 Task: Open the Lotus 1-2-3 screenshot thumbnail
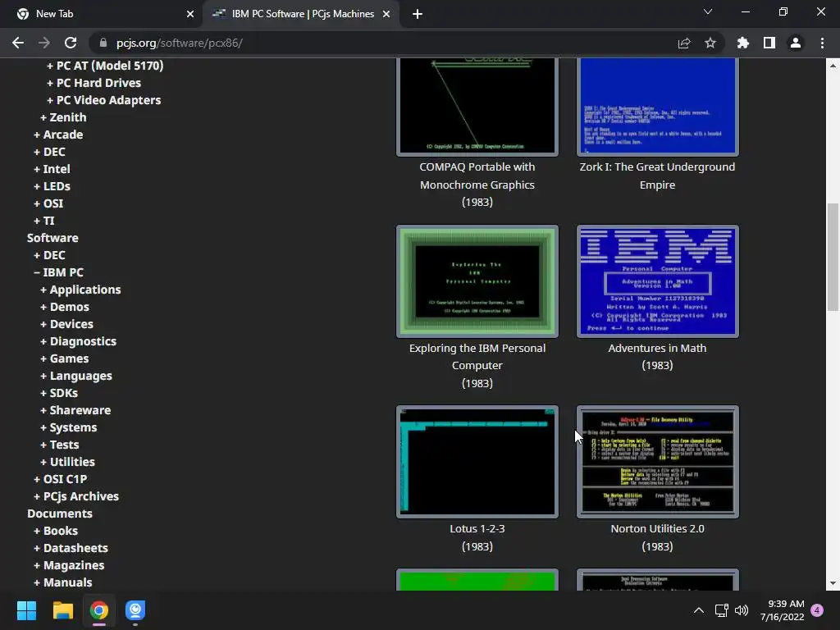[x=477, y=462]
